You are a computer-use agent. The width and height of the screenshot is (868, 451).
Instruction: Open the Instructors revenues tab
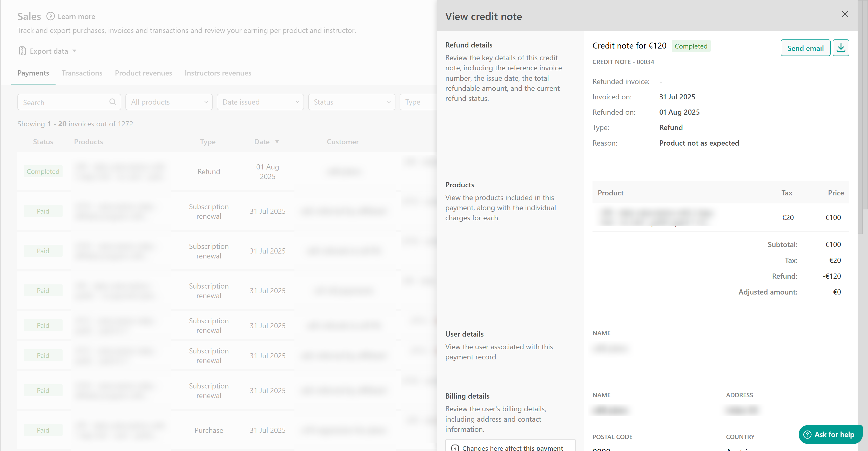218,73
